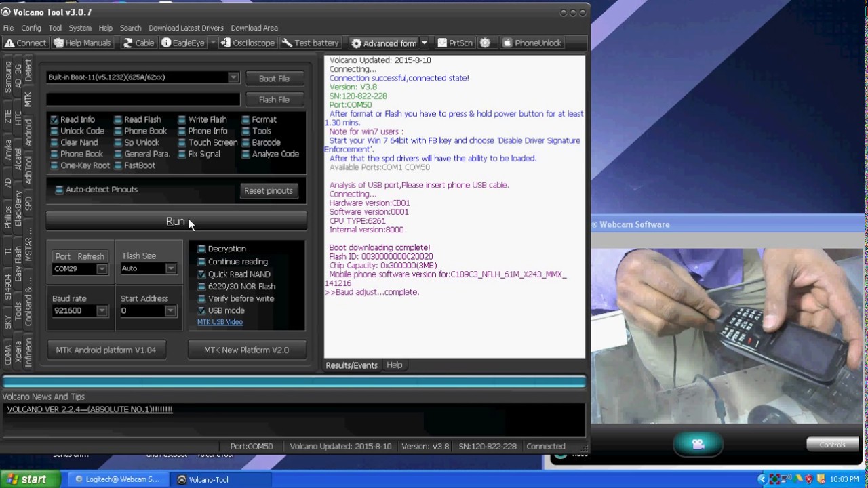Open the MTK USB Video link
This screenshot has height=488, width=868.
coord(220,322)
